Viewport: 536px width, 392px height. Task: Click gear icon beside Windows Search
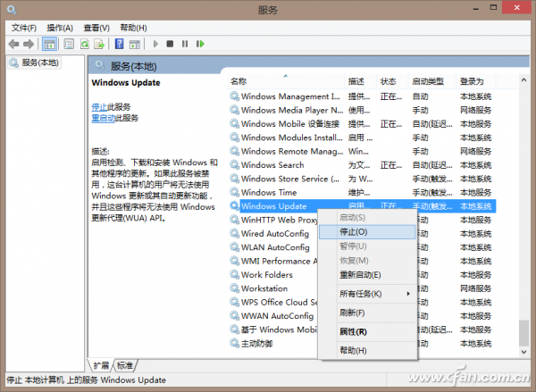tap(234, 164)
